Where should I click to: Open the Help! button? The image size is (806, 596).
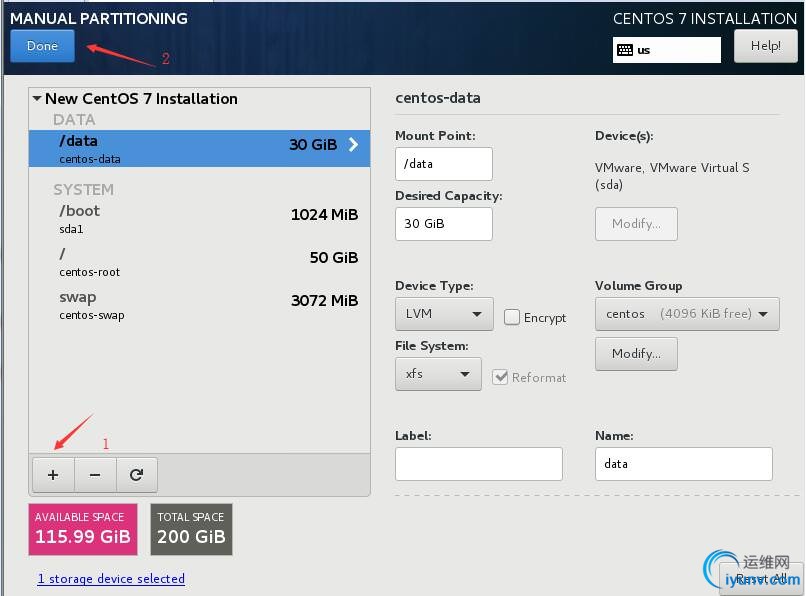[x=765, y=46]
